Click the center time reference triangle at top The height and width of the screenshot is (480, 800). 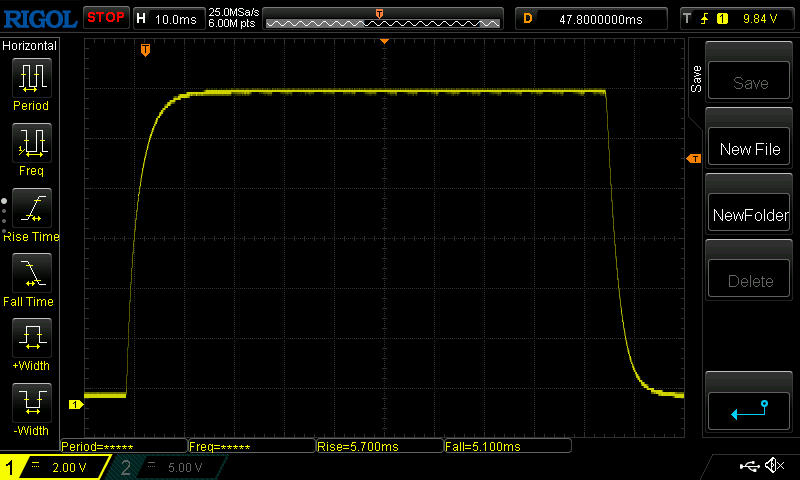[x=385, y=41]
